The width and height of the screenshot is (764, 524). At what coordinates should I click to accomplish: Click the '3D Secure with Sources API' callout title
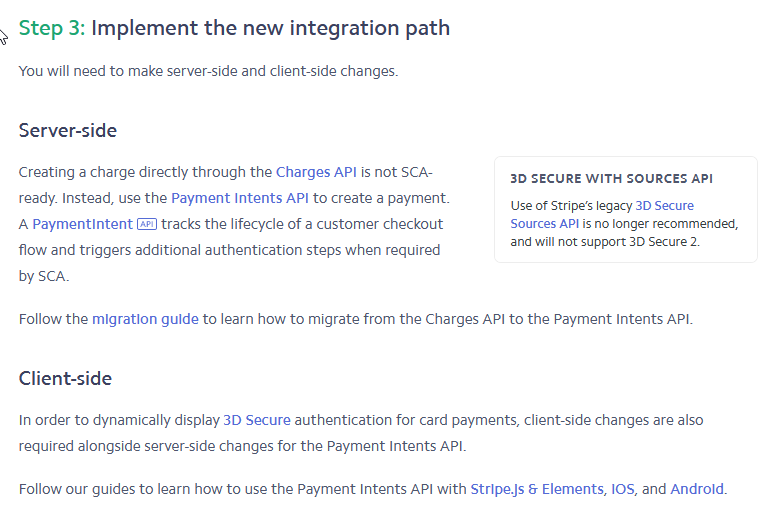[x=611, y=179]
